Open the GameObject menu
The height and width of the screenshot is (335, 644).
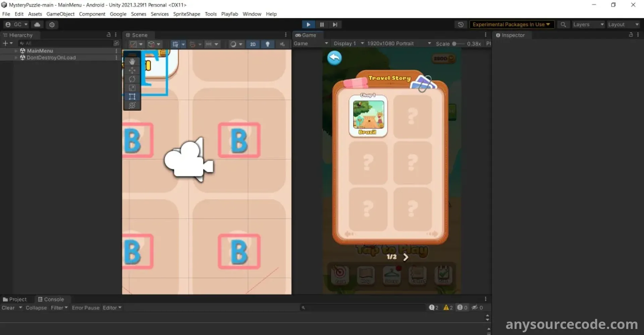pyautogui.click(x=60, y=14)
